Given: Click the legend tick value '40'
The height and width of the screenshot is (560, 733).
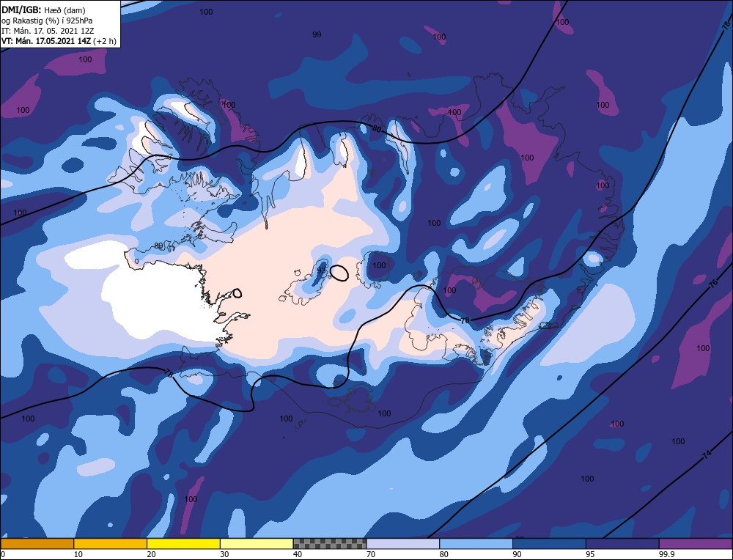Looking at the screenshot, I should point(298,554).
